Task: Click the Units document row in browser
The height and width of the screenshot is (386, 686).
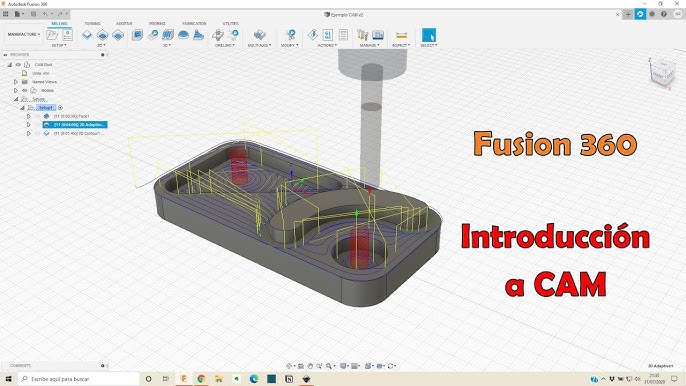Action: (x=41, y=73)
